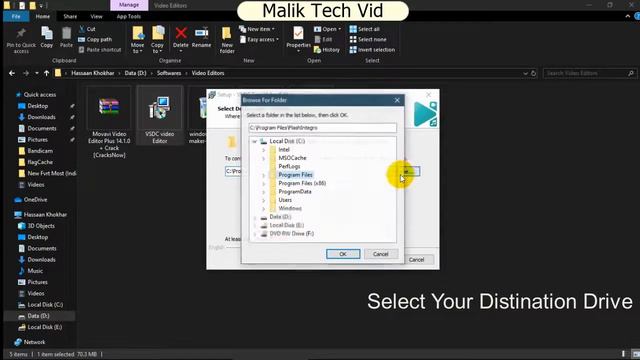
Task: Select the Movavi Video Editor Plus archive
Action: pos(109,122)
